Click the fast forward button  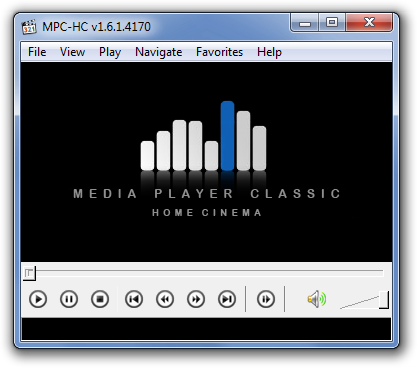pyautogui.click(x=196, y=299)
